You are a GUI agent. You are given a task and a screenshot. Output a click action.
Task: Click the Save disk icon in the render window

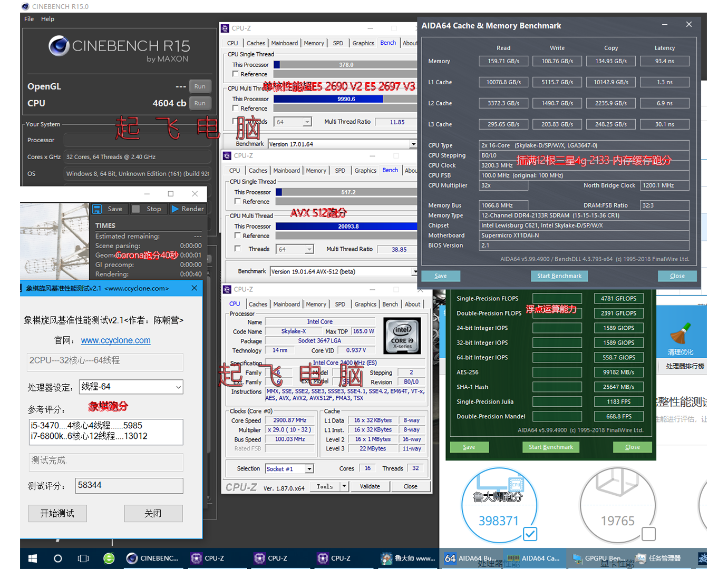(97, 209)
